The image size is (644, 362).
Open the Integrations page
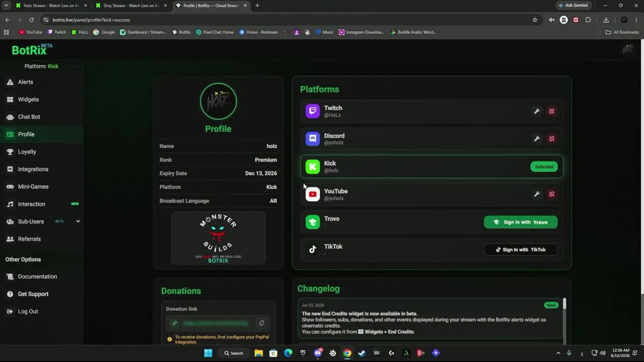point(42,169)
